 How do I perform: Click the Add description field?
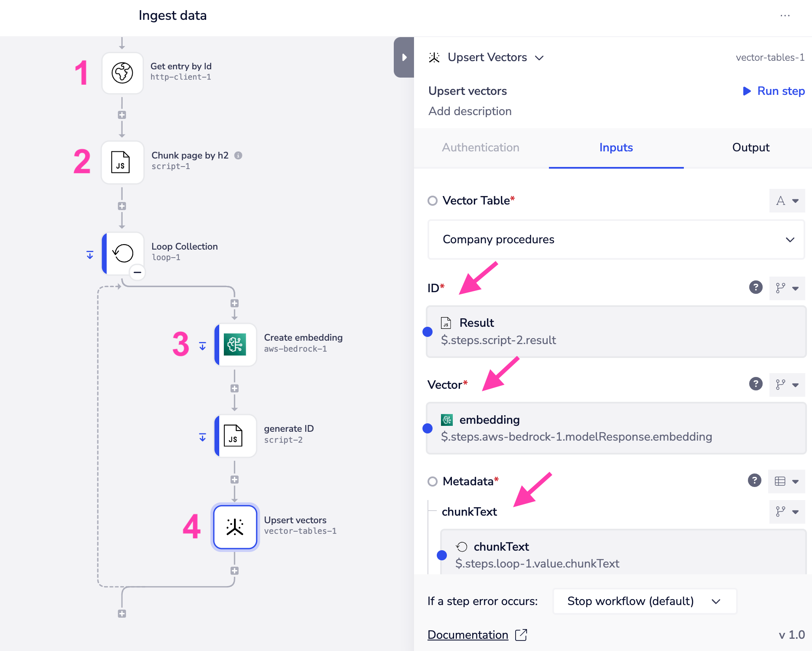coord(470,111)
